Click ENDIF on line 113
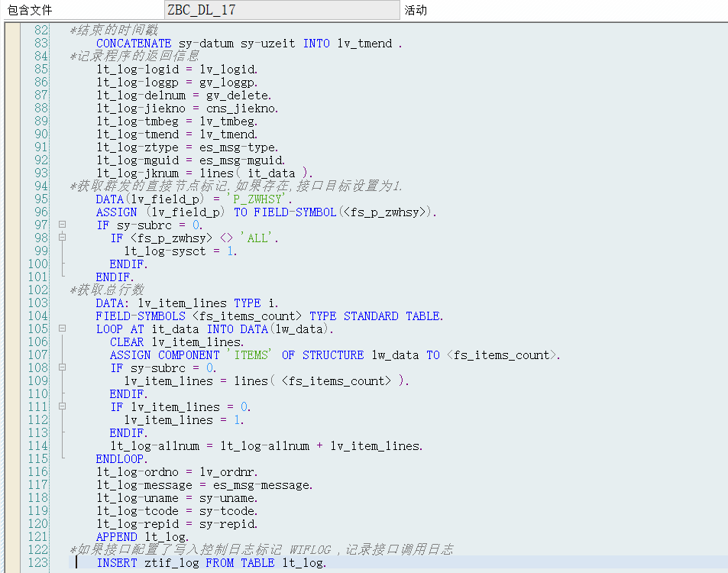The height and width of the screenshot is (573, 728). click(128, 433)
